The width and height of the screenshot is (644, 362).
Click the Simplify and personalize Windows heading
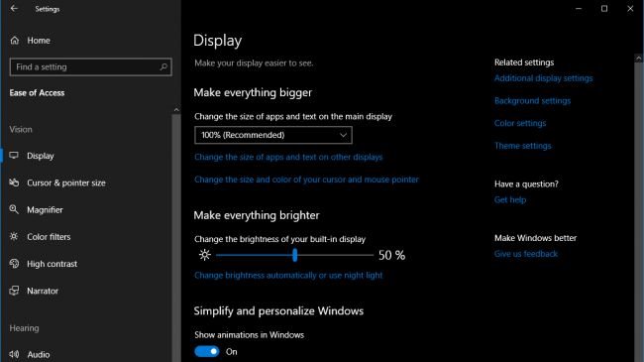tap(278, 310)
